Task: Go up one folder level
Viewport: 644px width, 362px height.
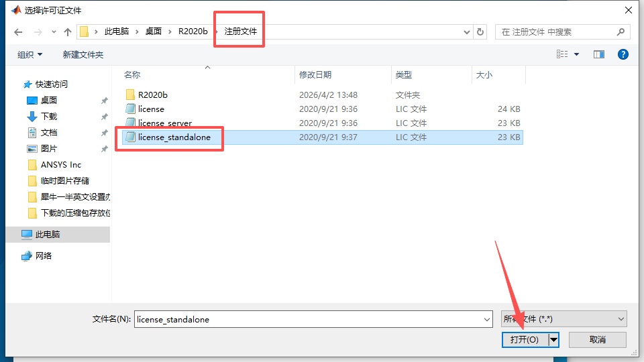Action: point(68,32)
